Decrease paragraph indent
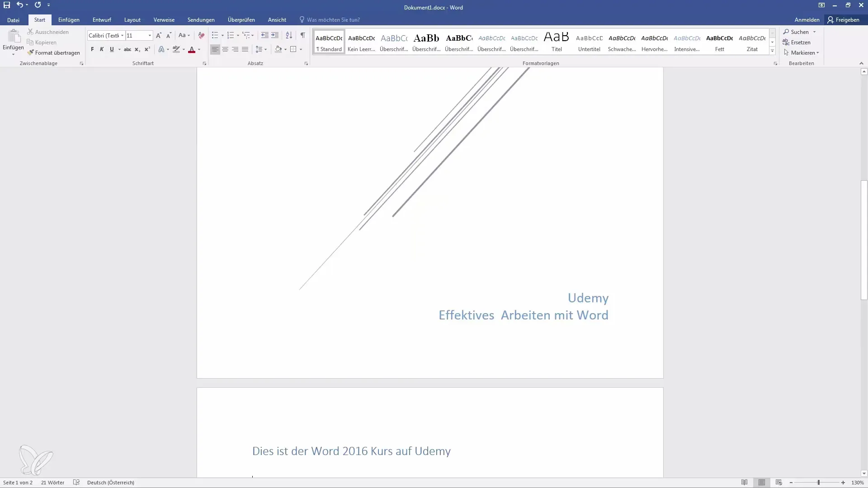Screen dimensions: 868x488 point(265,35)
